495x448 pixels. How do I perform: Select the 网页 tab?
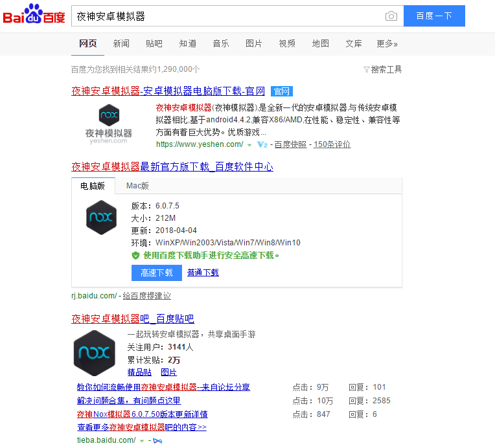tap(87, 43)
